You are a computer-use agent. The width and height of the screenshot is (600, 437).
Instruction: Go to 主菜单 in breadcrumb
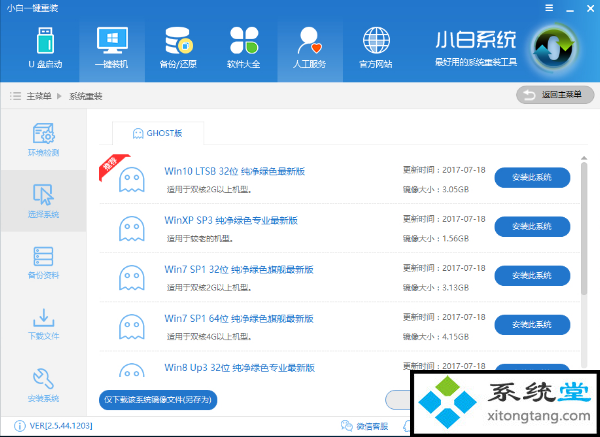tap(39, 96)
